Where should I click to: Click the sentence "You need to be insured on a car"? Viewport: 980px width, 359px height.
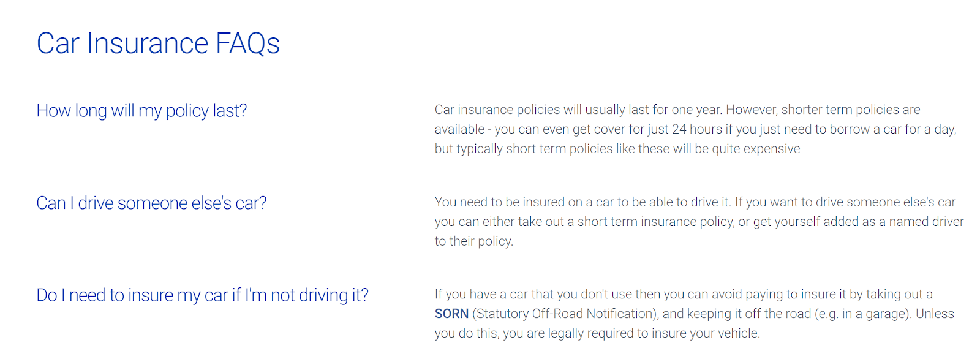[x=582, y=202]
